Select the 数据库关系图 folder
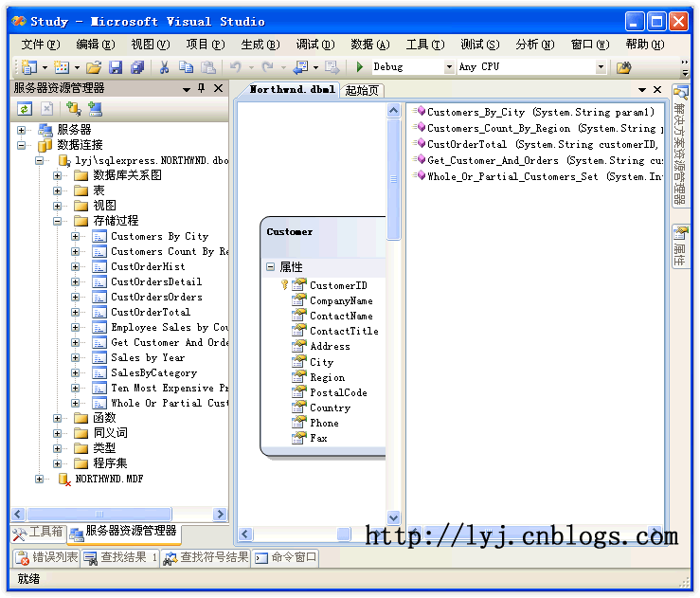700x598 pixels. tap(127, 175)
